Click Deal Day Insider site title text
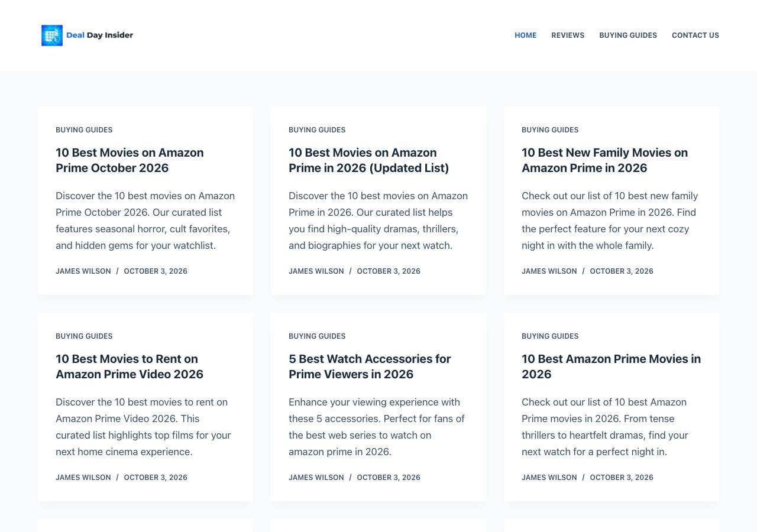Image resolution: width=757 pixels, height=532 pixels. (x=99, y=35)
